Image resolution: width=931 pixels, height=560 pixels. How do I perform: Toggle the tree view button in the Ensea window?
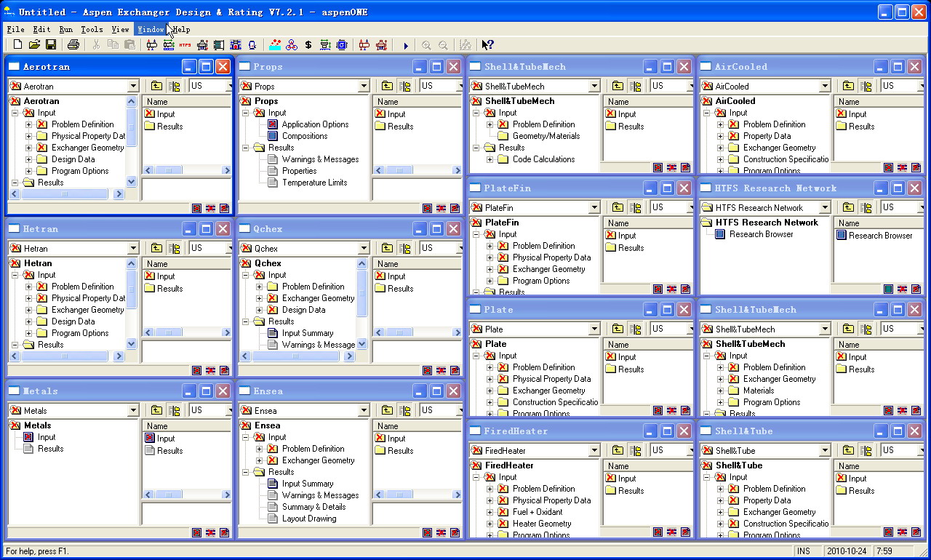[404, 410]
